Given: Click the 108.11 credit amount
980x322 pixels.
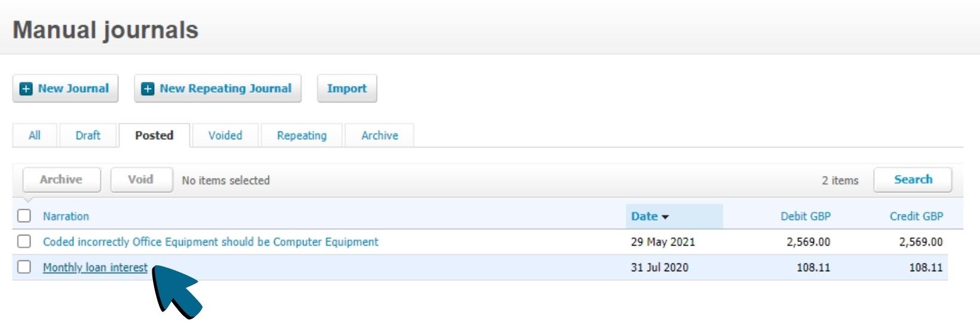Looking at the screenshot, I should (x=926, y=268).
